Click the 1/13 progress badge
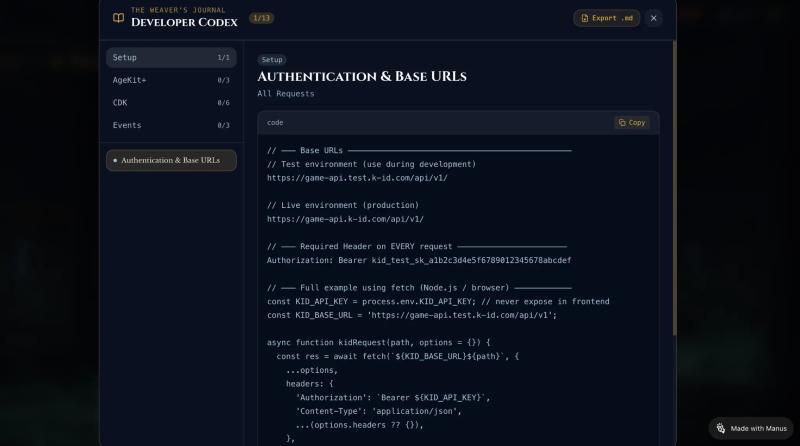This screenshot has height=446, width=800. (261, 18)
